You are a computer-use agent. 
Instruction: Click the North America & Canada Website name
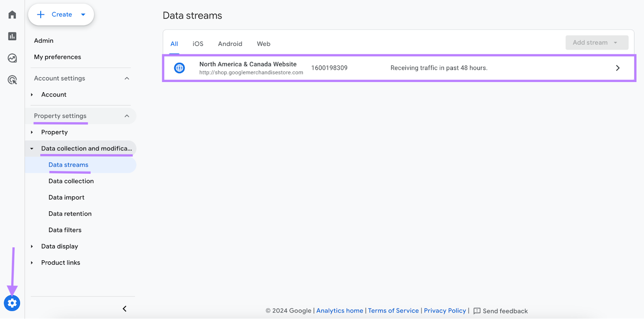(x=248, y=64)
